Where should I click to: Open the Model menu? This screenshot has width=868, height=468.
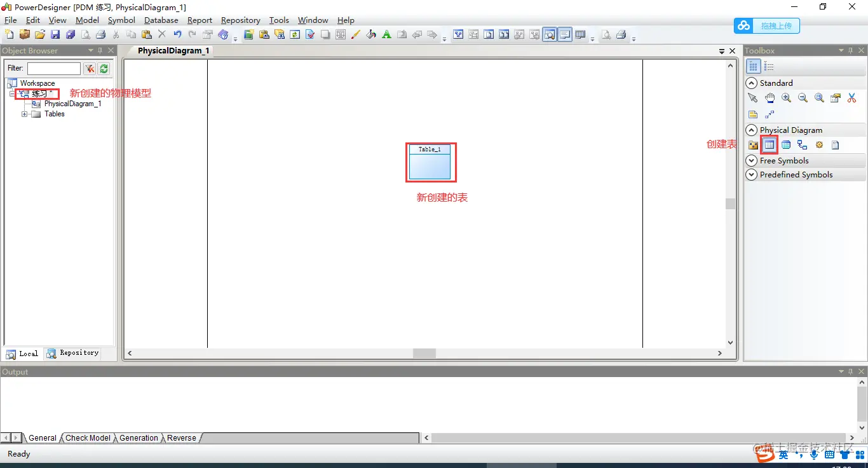pyautogui.click(x=87, y=20)
